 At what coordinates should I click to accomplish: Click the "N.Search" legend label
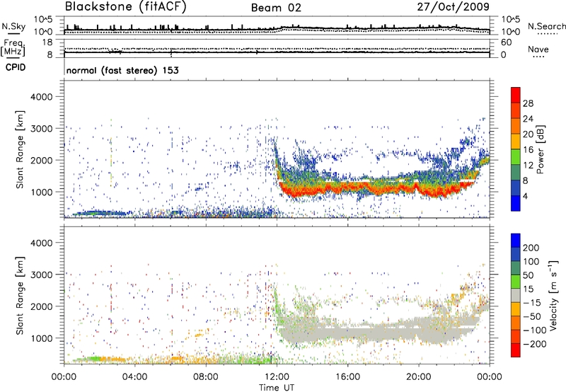(x=546, y=26)
